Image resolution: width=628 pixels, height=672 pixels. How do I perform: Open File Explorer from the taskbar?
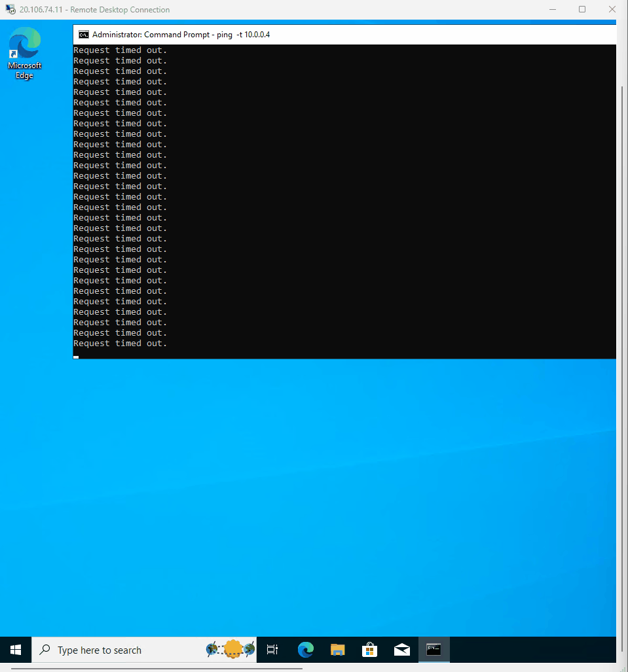pos(338,650)
